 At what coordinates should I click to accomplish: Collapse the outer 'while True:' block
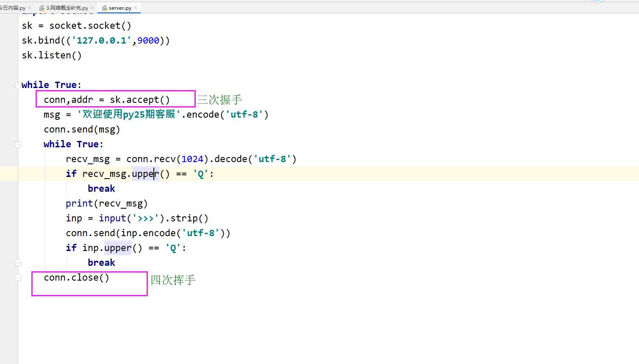(x=18, y=85)
